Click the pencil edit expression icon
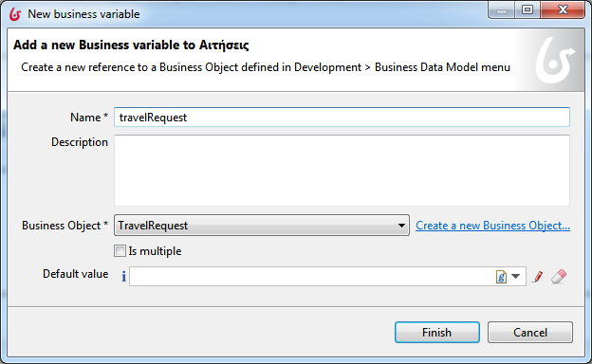 pyautogui.click(x=538, y=277)
